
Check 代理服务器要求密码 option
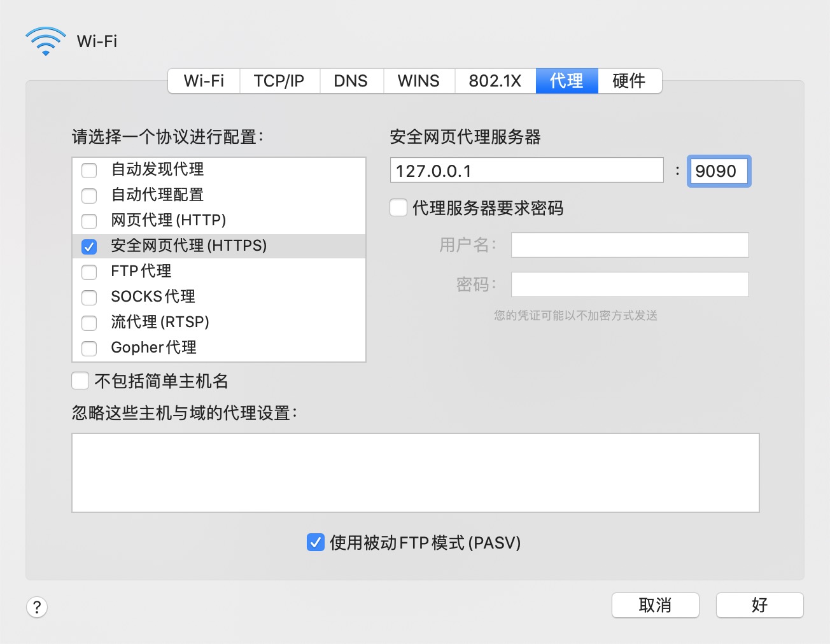pyautogui.click(x=398, y=207)
